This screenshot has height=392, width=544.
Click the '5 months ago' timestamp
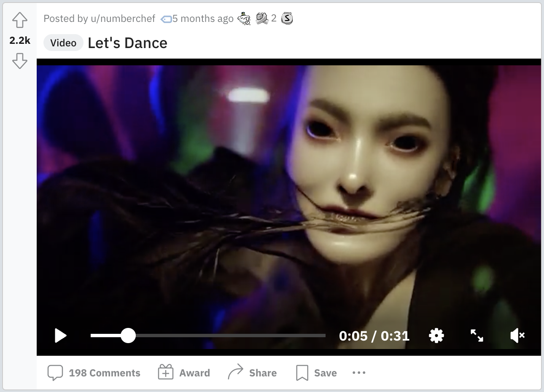(x=203, y=19)
